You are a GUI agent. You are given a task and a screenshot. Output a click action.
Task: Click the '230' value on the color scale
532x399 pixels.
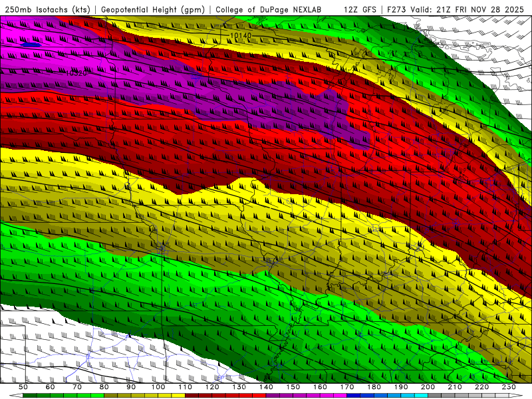[x=509, y=387]
